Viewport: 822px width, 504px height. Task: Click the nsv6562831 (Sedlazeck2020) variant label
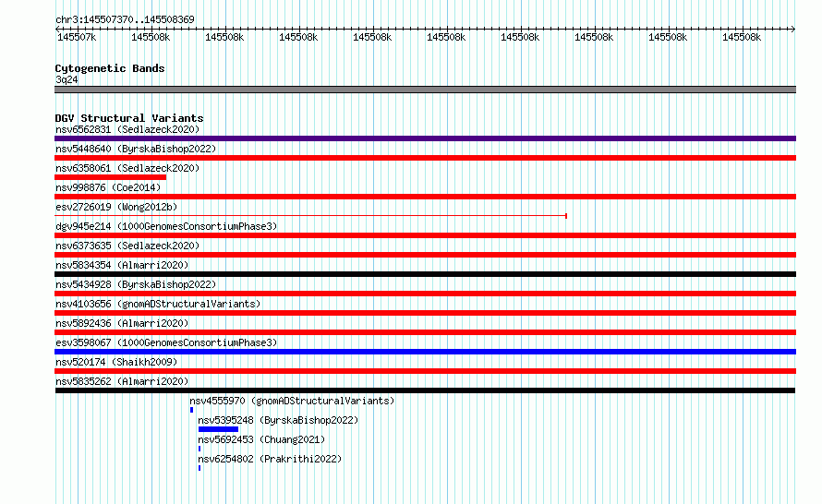coord(127,129)
